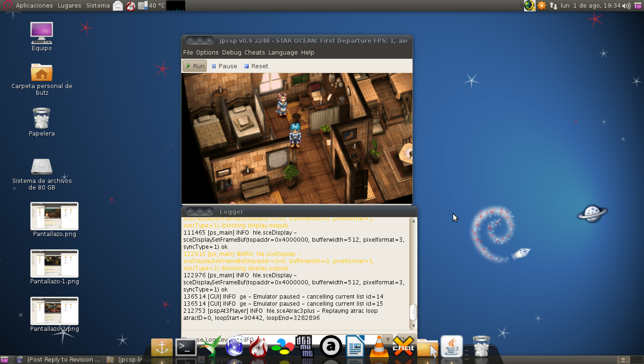644x364 pixels.
Task: Open the clock showing lun 1 de ago
Action: tap(590, 6)
